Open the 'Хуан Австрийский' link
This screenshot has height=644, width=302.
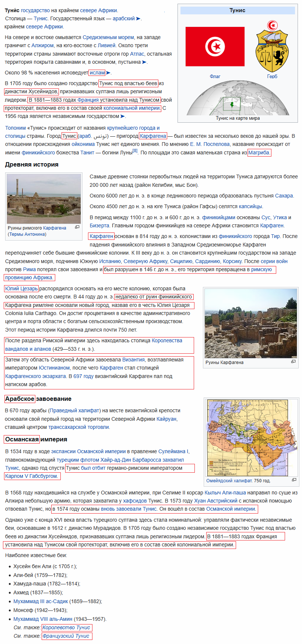[216, 501]
